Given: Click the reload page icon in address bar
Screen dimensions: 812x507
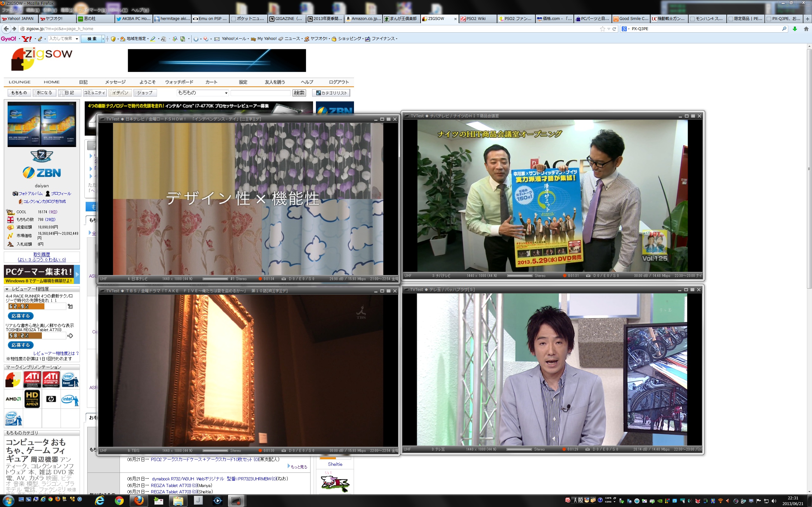Looking at the screenshot, I should click(614, 29).
